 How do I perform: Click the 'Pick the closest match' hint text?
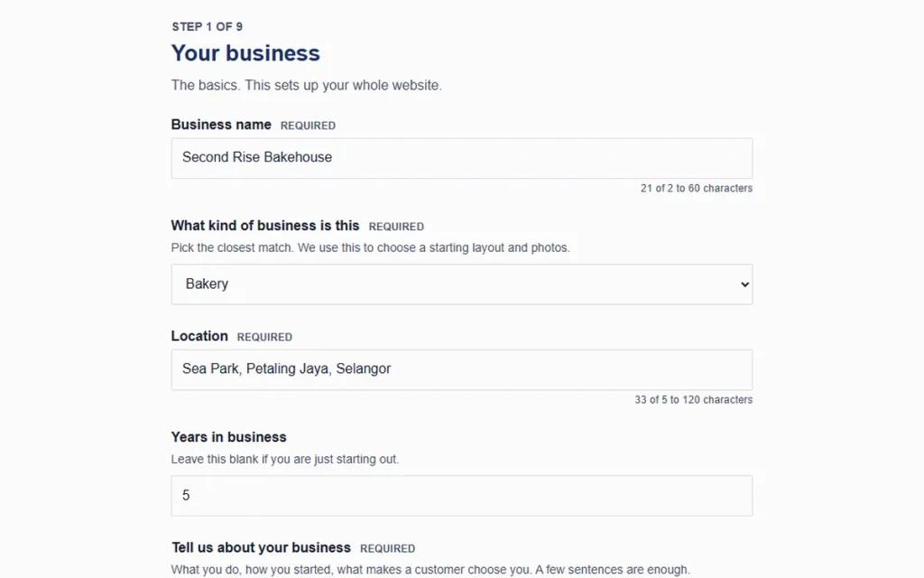(x=370, y=247)
